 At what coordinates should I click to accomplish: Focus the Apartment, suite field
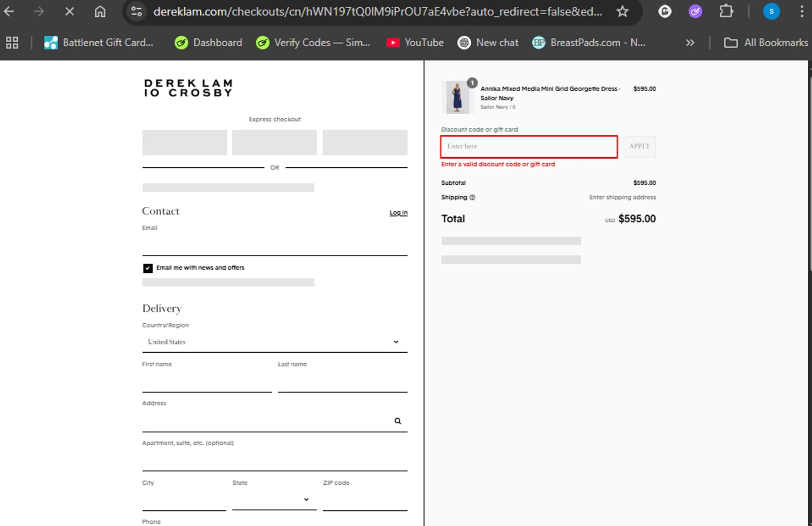(x=274, y=460)
